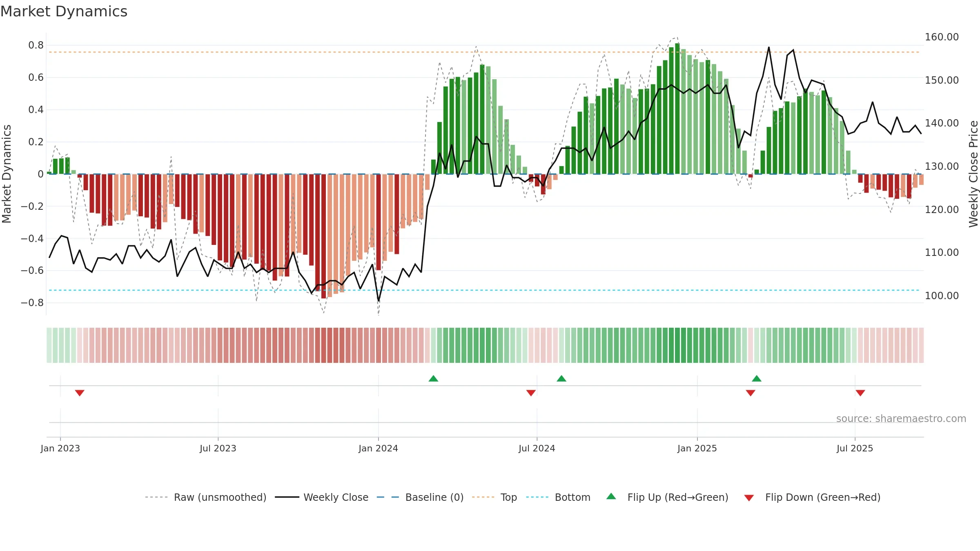Screen dimensions: 980x551
Task: Click the 120.00 price axis label
Action: (942, 209)
